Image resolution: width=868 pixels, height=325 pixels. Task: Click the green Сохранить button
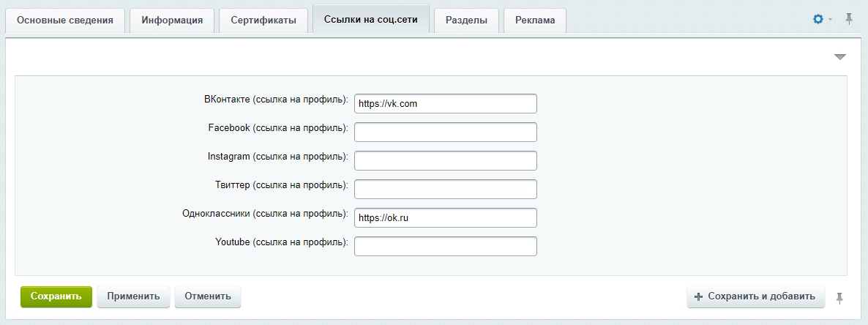[56, 296]
